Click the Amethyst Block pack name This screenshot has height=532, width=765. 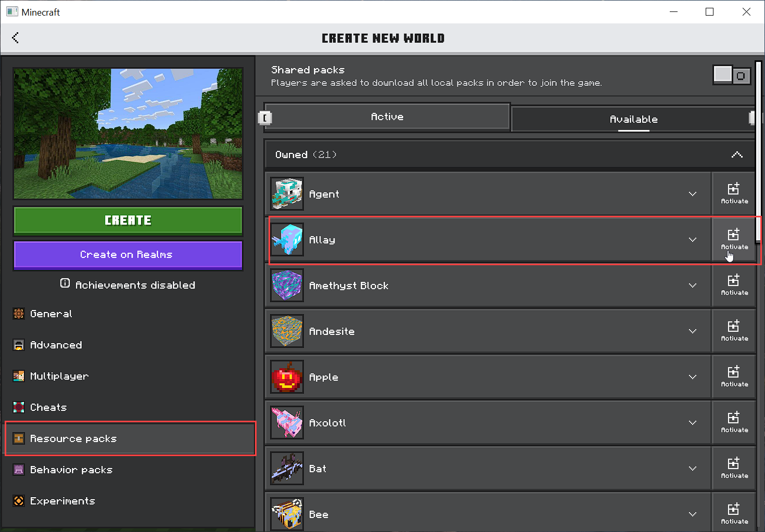click(349, 286)
